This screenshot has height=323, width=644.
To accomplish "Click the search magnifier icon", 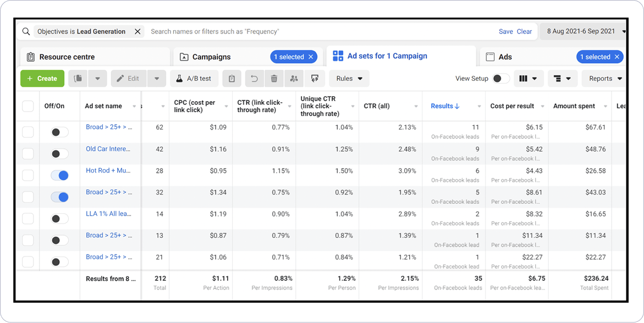I will 26,32.
